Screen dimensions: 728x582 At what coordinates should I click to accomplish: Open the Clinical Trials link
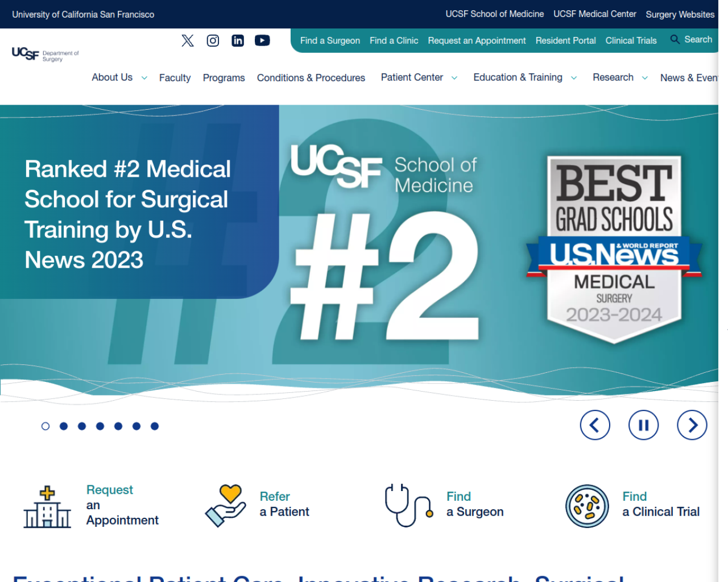pos(631,40)
